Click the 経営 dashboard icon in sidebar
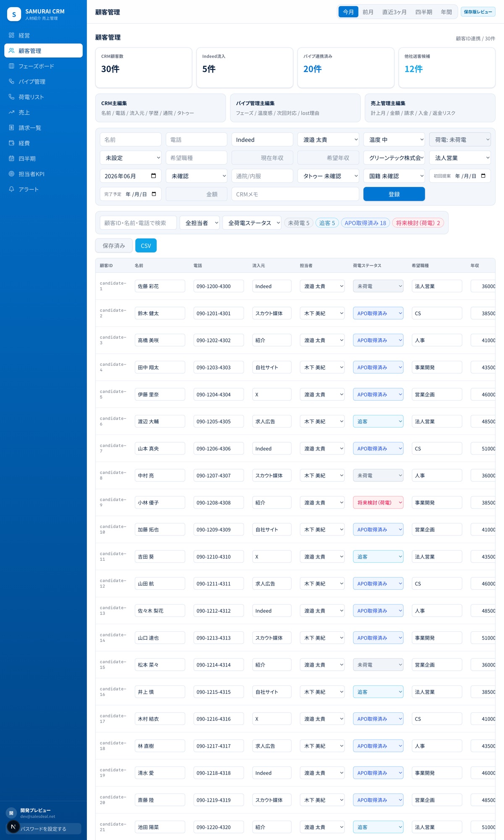The image size is (504, 840). (x=11, y=35)
